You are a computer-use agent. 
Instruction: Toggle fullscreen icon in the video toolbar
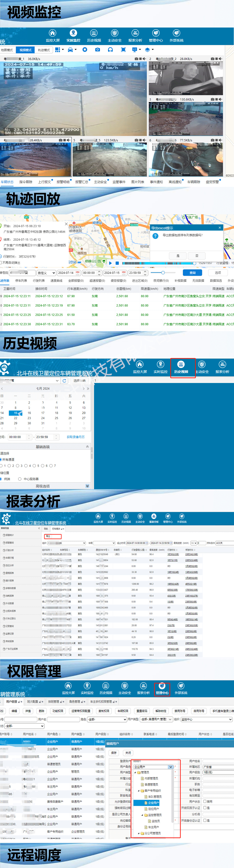[123, 50]
